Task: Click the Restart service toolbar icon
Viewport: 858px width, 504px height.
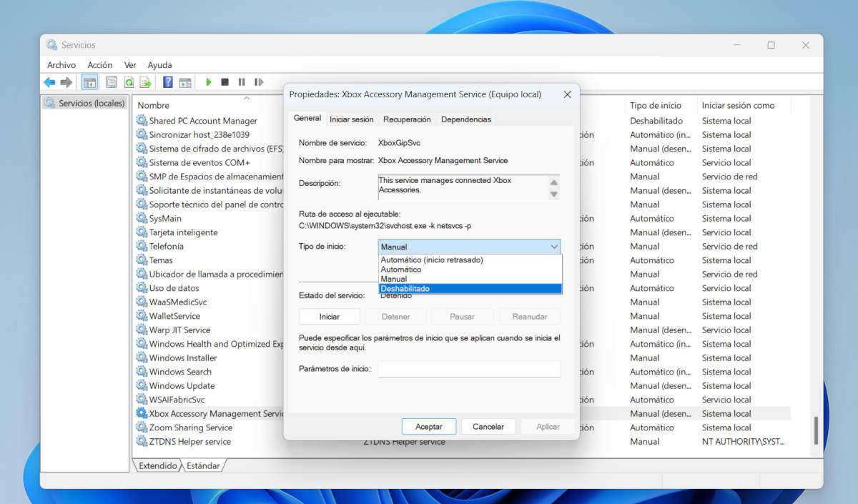Action: [259, 82]
